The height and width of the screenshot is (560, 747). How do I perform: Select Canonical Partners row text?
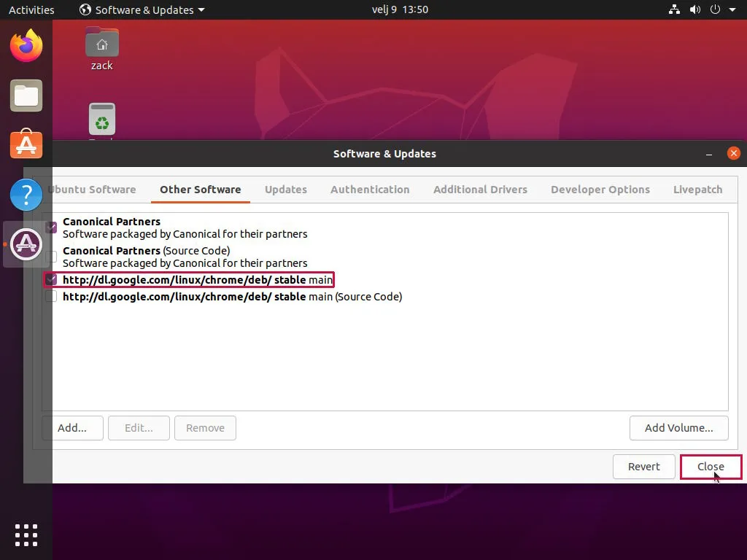pyautogui.click(x=185, y=227)
